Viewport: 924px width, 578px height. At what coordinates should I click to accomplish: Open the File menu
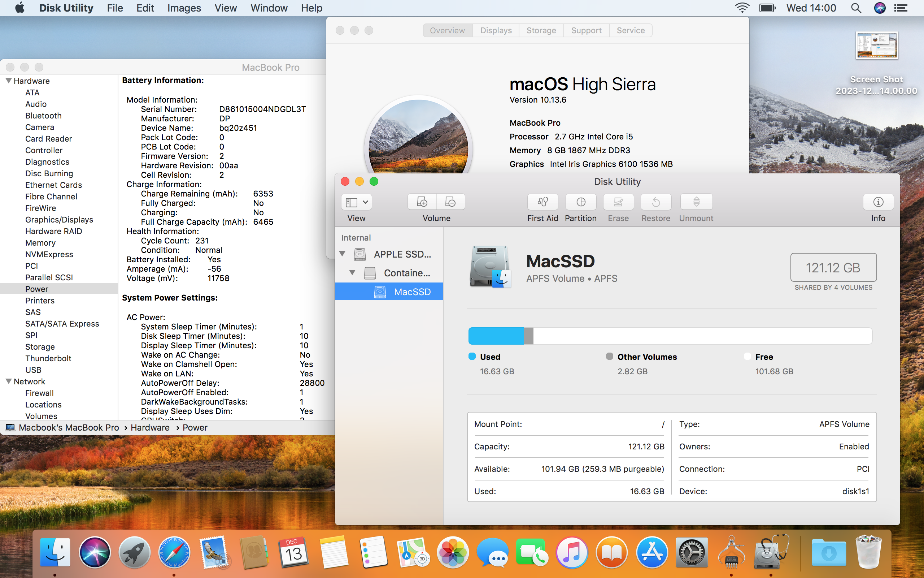point(115,8)
